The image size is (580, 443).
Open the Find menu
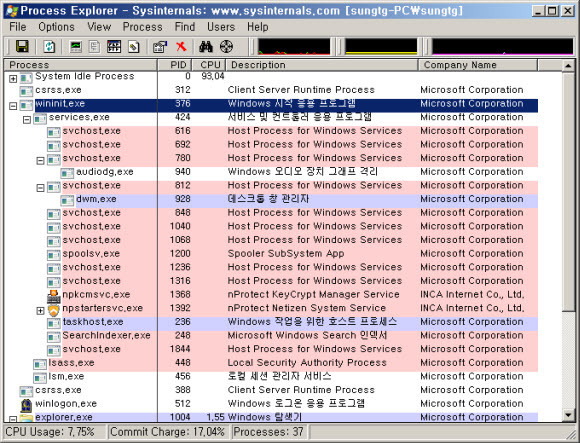click(x=185, y=27)
